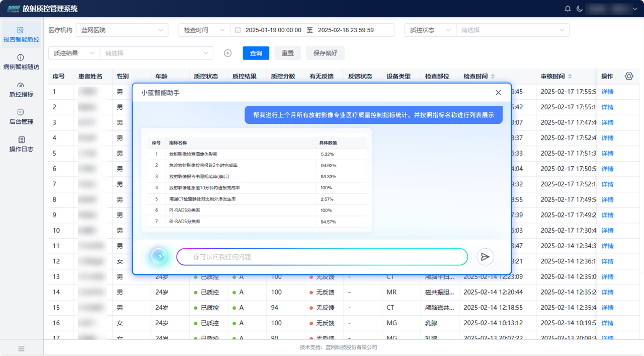Send message with paper plane icon

click(x=485, y=257)
